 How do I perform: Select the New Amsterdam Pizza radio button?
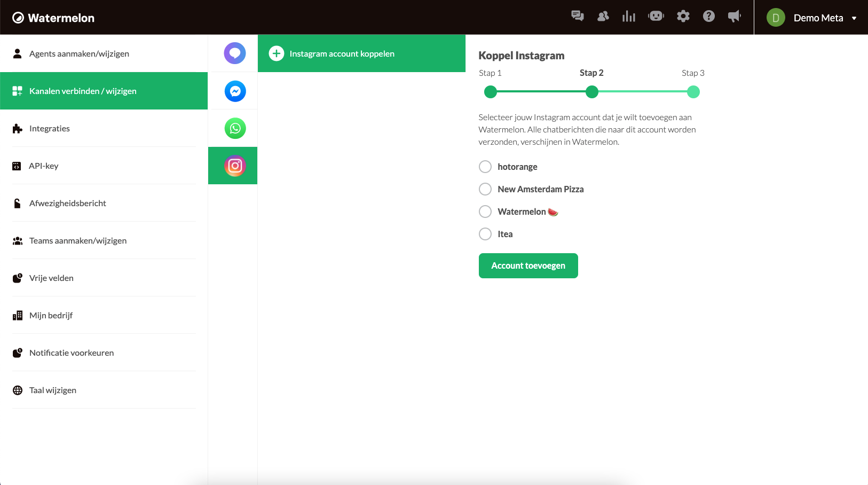(485, 189)
